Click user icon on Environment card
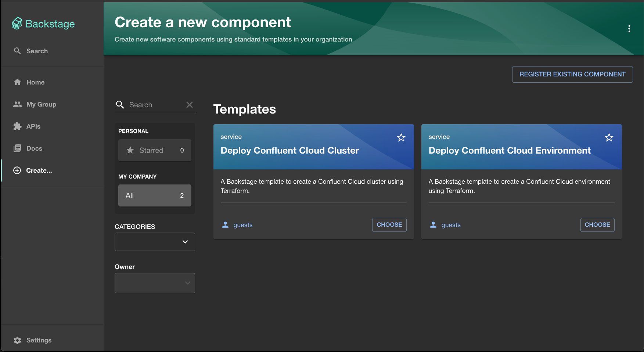Viewport: 644px width, 352px height. (x=433, y=225)
